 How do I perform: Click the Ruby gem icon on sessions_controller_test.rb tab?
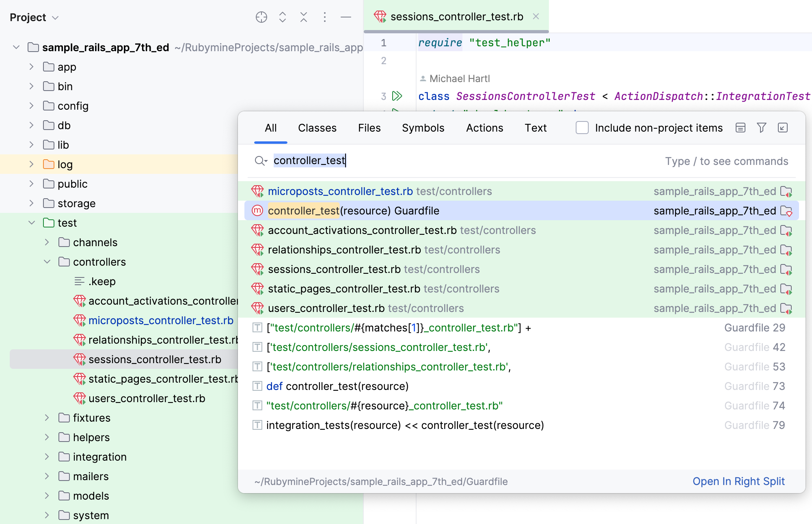click(x=379, y=17)
